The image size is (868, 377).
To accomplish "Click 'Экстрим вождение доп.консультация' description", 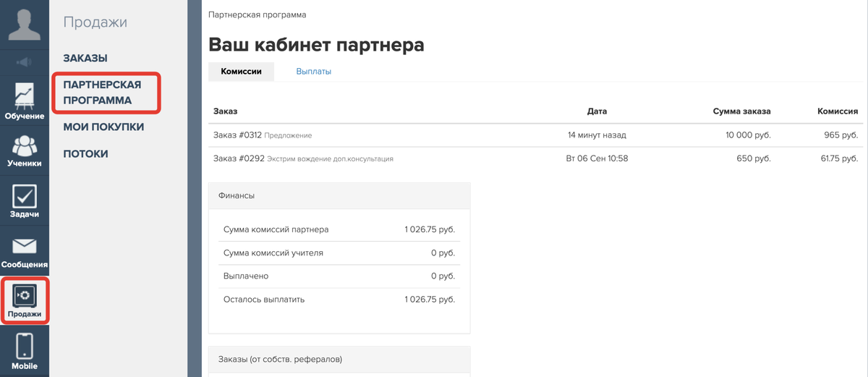I will 330,158.
